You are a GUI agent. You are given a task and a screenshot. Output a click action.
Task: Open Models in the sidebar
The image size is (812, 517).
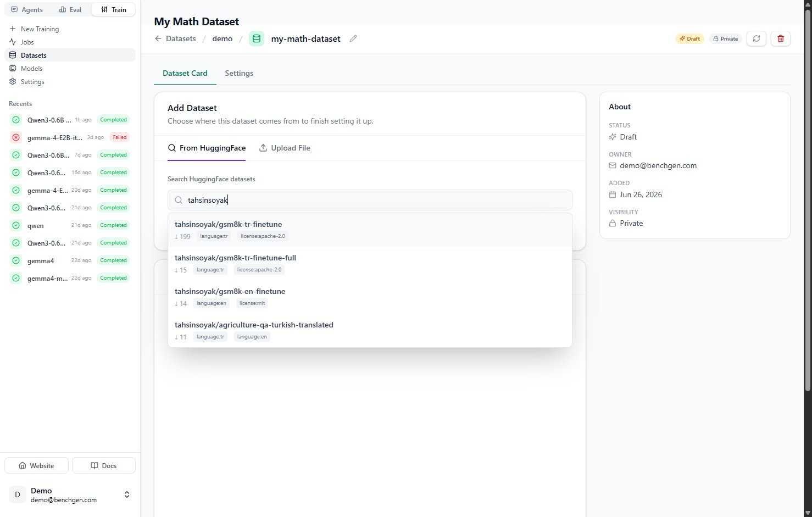(x=70, y=68)
